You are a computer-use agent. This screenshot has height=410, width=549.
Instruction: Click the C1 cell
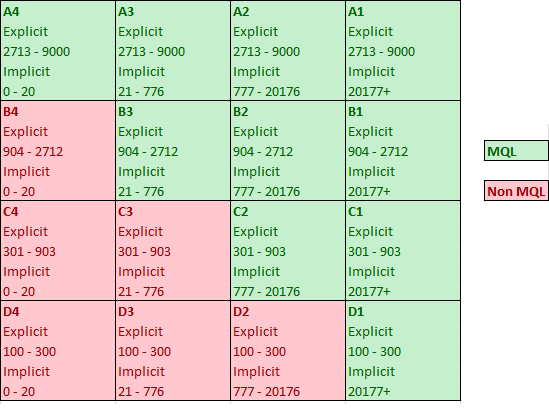403,251
